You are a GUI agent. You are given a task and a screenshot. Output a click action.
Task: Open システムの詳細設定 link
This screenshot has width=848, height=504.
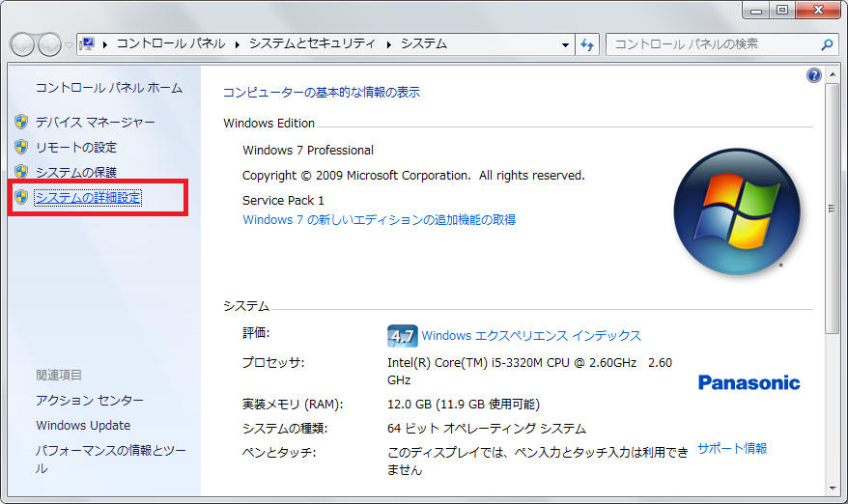[88, 198]
